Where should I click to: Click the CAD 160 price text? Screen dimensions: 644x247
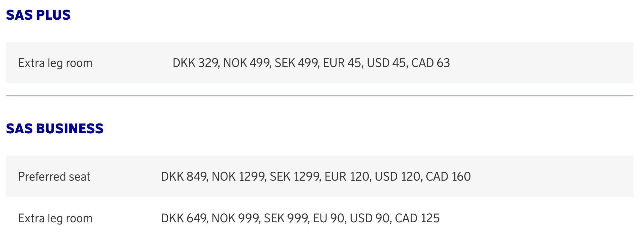click(x=448, y=177)
